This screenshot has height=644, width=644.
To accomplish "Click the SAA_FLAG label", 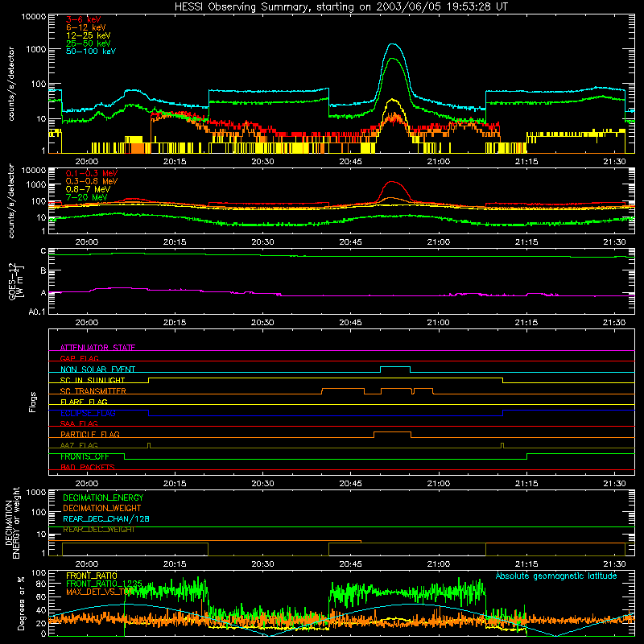I will pos(79,423).
